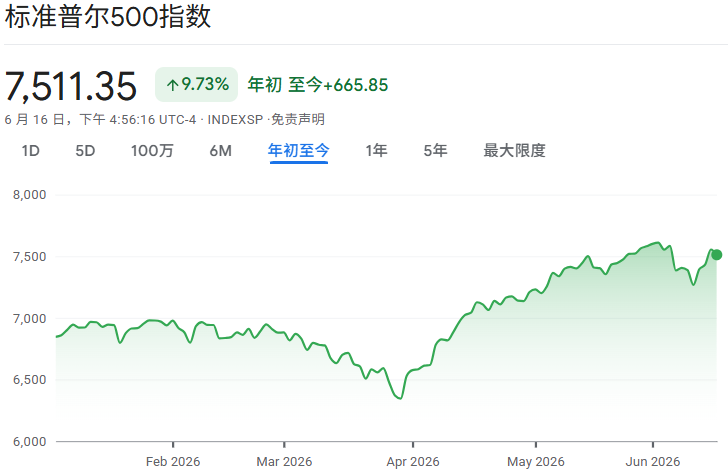
Task: Click the INDEXSP exchange label
Action: tap(235, 120)
